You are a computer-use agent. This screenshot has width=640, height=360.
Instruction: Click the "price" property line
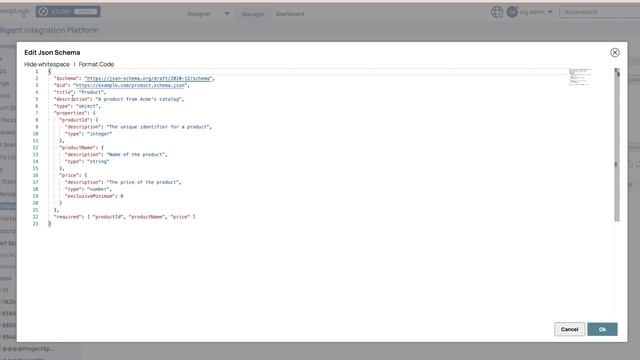coord(73,175)
